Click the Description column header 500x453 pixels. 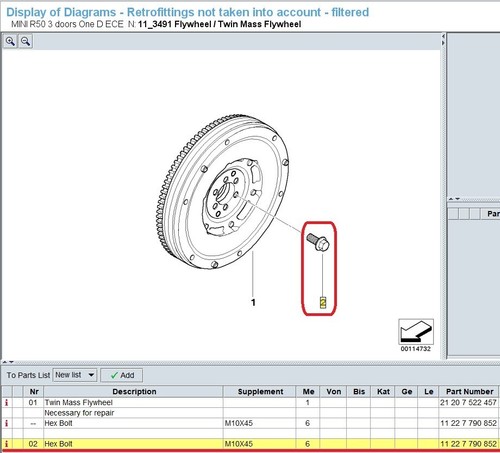click(134, 391)
